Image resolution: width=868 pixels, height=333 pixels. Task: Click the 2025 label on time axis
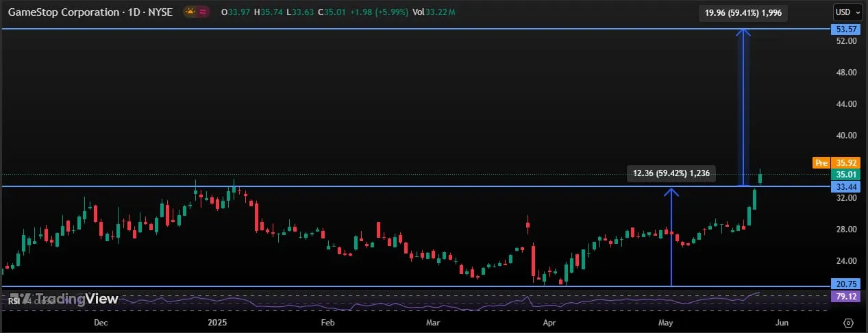(x=217, y=322)
